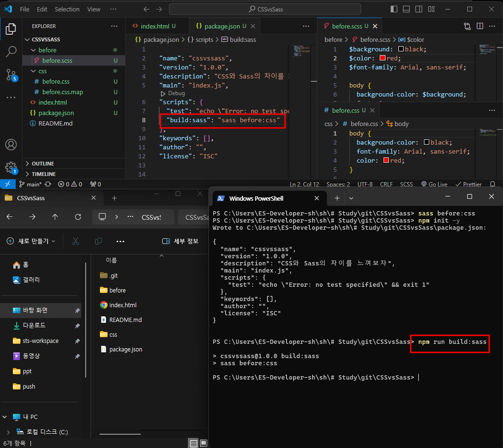
Task: Open black color swatch in before.css
Action: tap(427, 142)
